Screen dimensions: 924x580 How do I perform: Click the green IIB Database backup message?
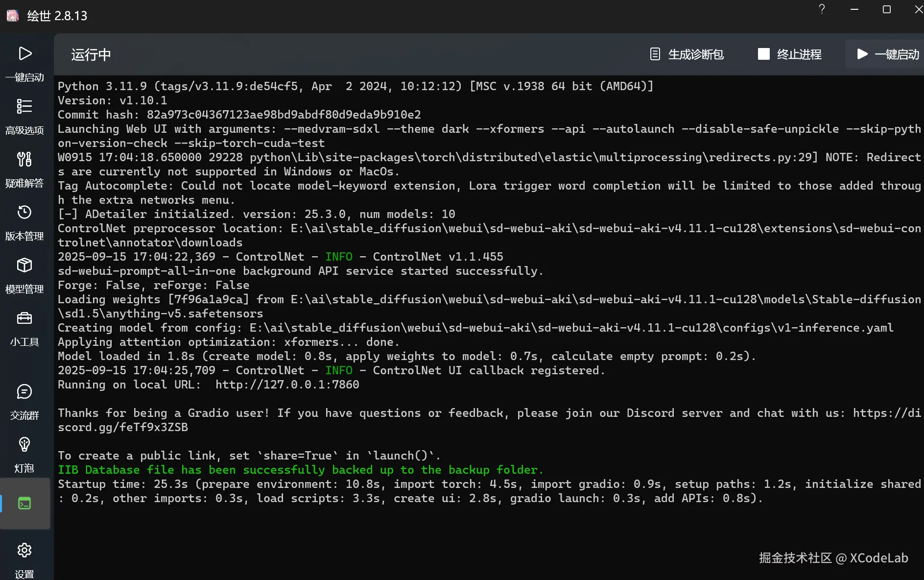301,470
